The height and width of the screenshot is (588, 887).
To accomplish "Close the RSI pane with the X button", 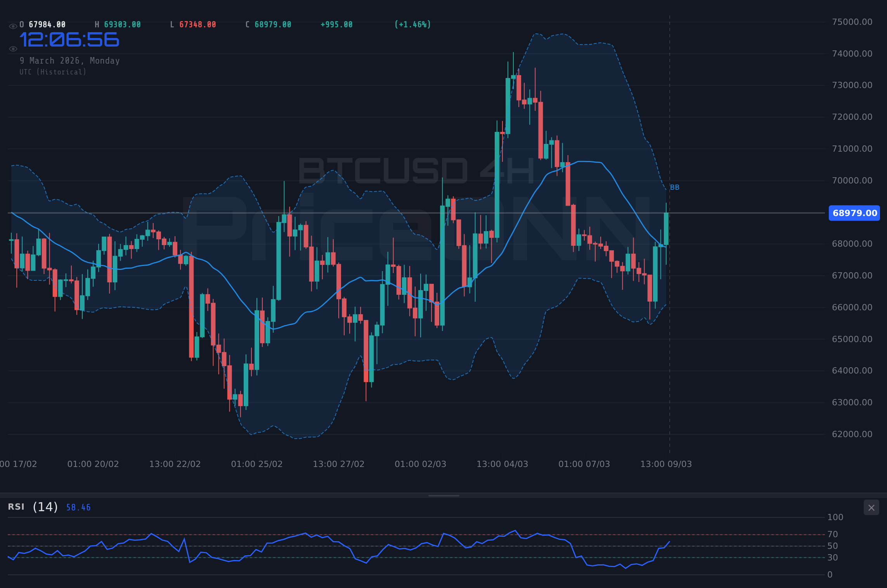I will (871, 507).
